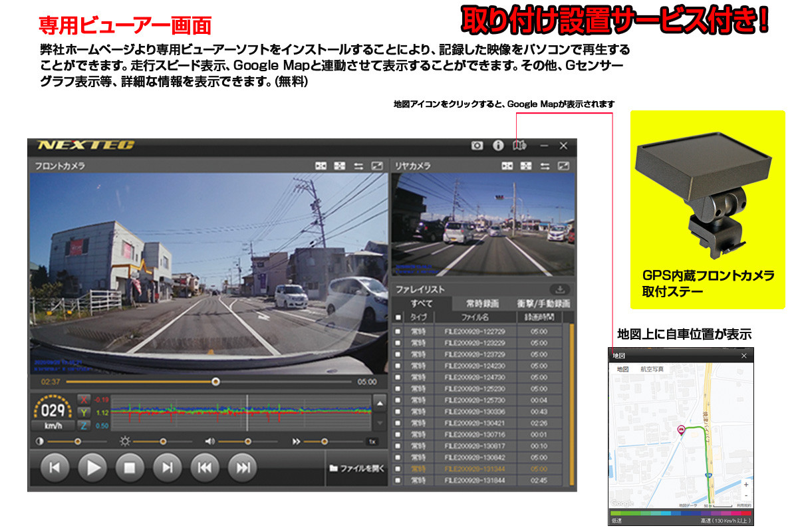The height and width of the screenshot is (532, 798).
Task: Open Google Map via the map icon
Action: [519, 146]
